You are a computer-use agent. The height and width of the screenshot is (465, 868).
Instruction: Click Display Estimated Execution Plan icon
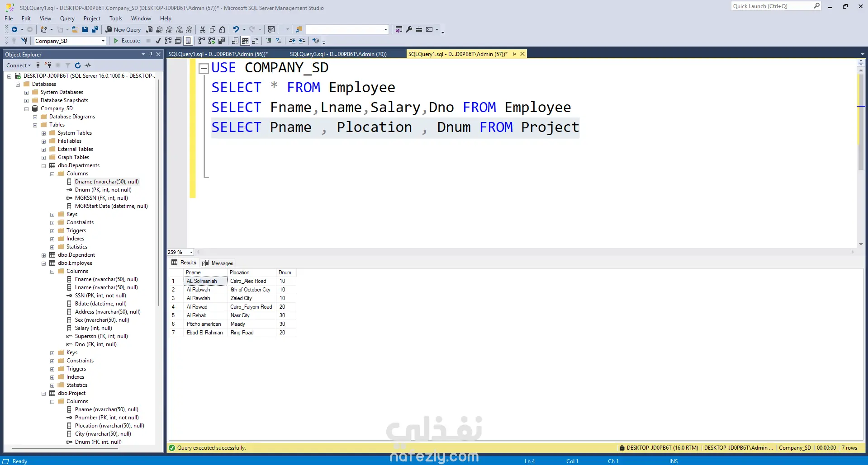coord(168,41)
